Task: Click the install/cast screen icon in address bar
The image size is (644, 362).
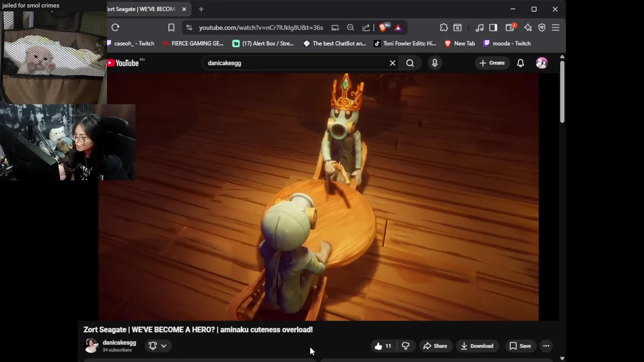Action: pos(335,28)
